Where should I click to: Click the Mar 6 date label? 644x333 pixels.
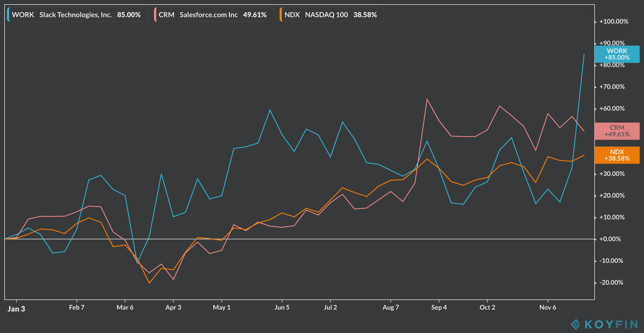click(x=125, y=307)
